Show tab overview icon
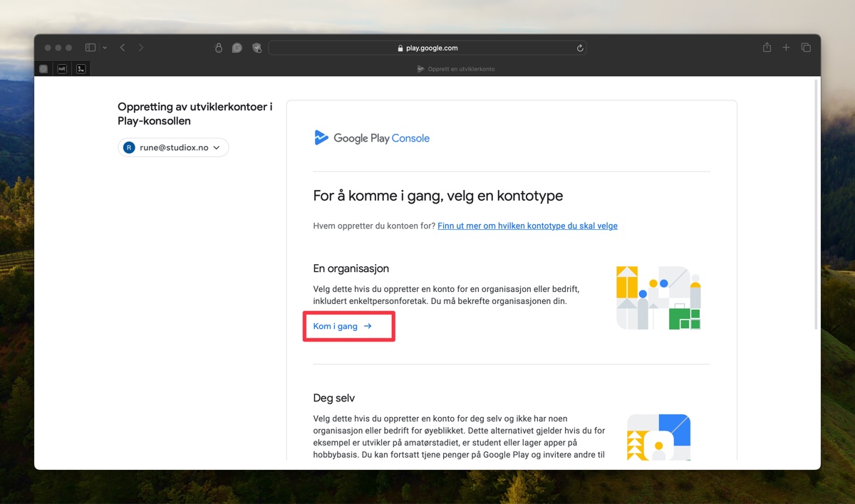The image size is (855, 504). [806, 48]
